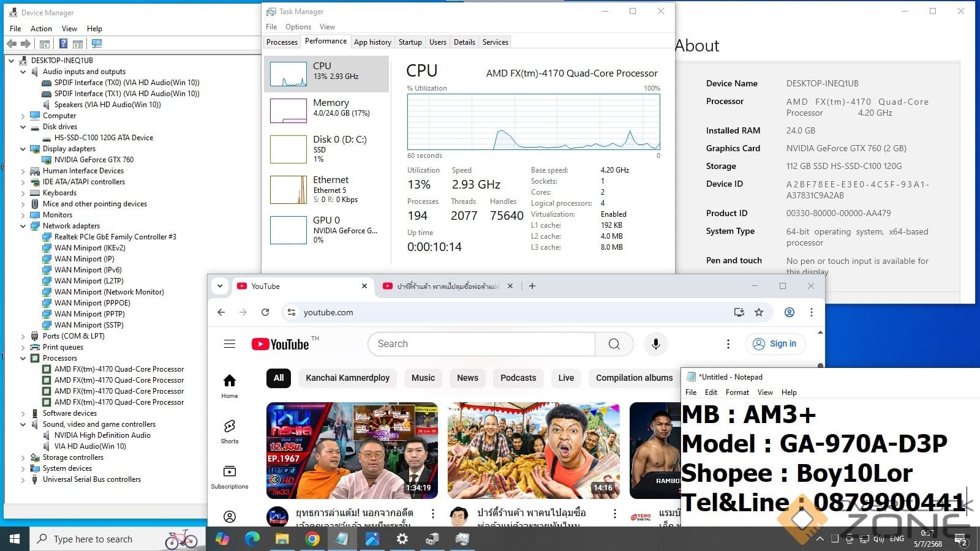This screenshot has height=551, width=980.
Task: Click the Sign in button on YouTube
Action: point(775,344)
